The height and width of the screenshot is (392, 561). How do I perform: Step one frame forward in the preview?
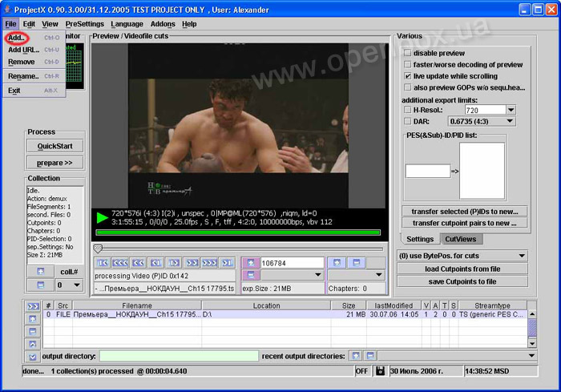point(174,263)
